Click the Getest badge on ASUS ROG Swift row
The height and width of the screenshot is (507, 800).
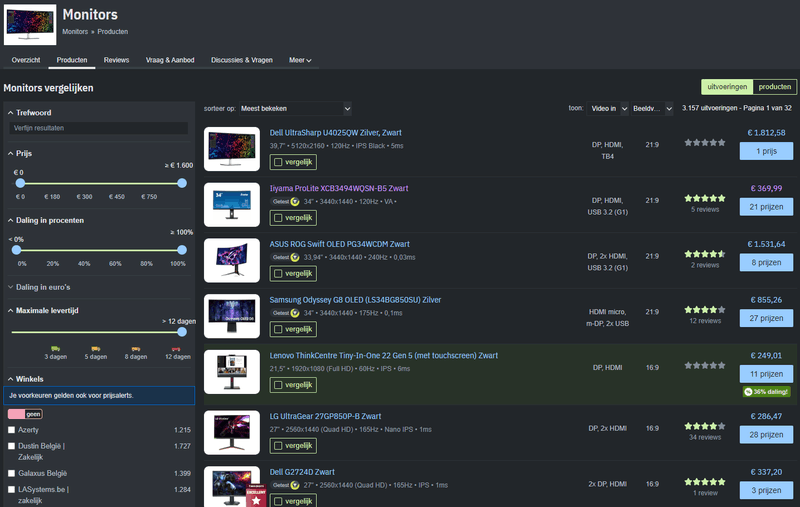(285, 257)
